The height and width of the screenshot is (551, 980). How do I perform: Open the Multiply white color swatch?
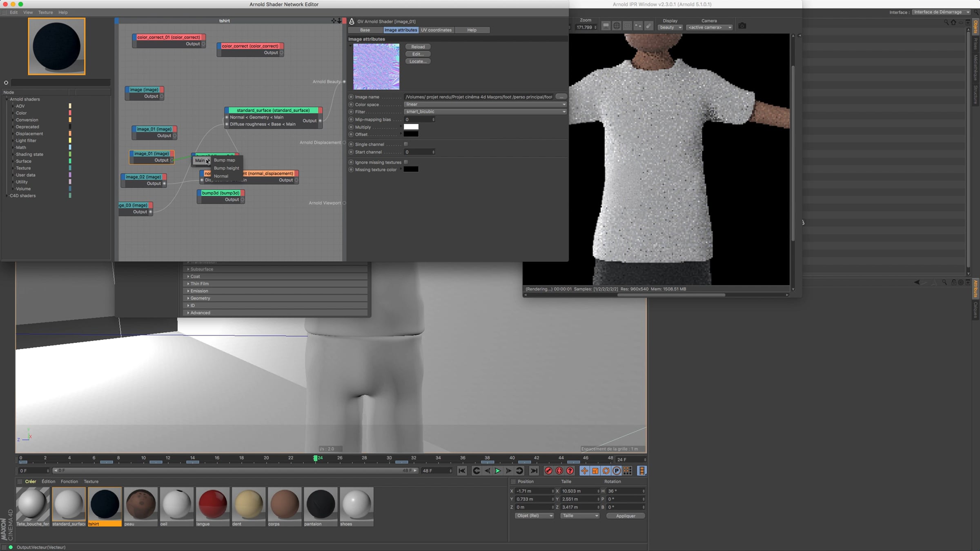(x=411, y=127)
